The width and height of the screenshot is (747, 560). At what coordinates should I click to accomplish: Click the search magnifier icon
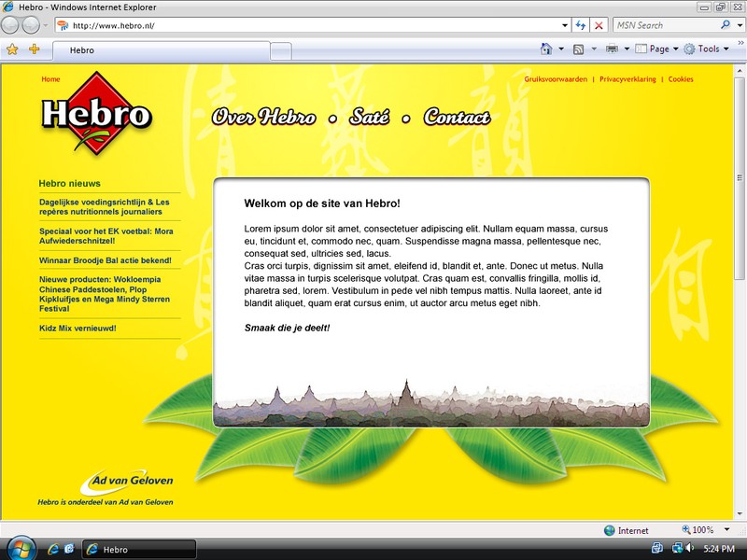(x=726, y=25)
